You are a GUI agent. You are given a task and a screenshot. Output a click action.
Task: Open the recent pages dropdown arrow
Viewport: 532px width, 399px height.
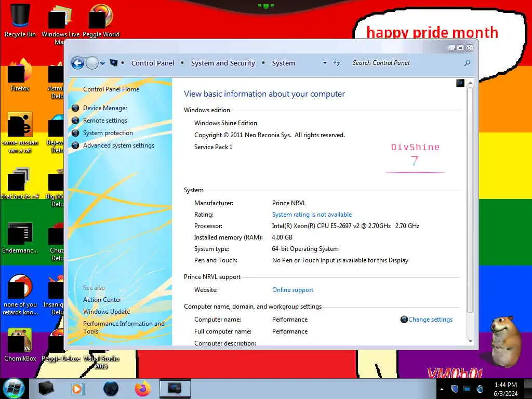[102, 63]
